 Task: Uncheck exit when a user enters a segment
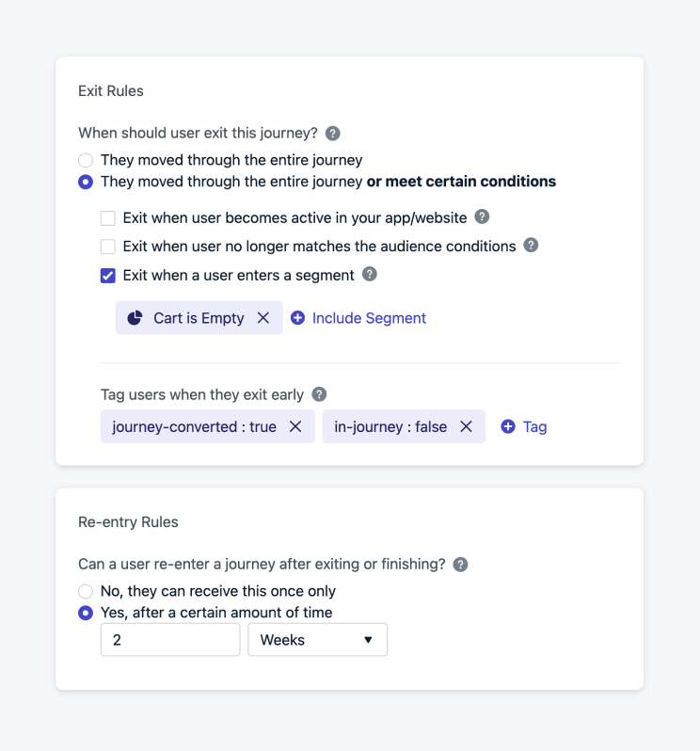pyautogui.click(x=108, y=276)
